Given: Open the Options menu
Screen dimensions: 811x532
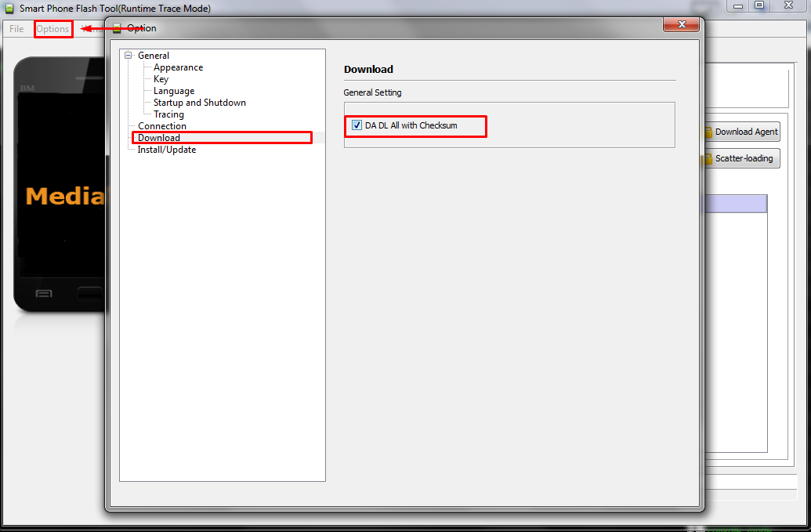Looking at the screenshot, I should pos(52,28).
